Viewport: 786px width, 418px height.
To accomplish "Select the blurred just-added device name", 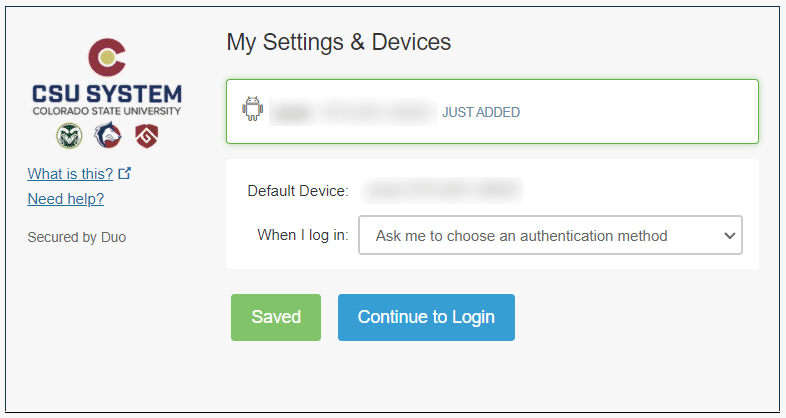I will [x=353, y=112].
